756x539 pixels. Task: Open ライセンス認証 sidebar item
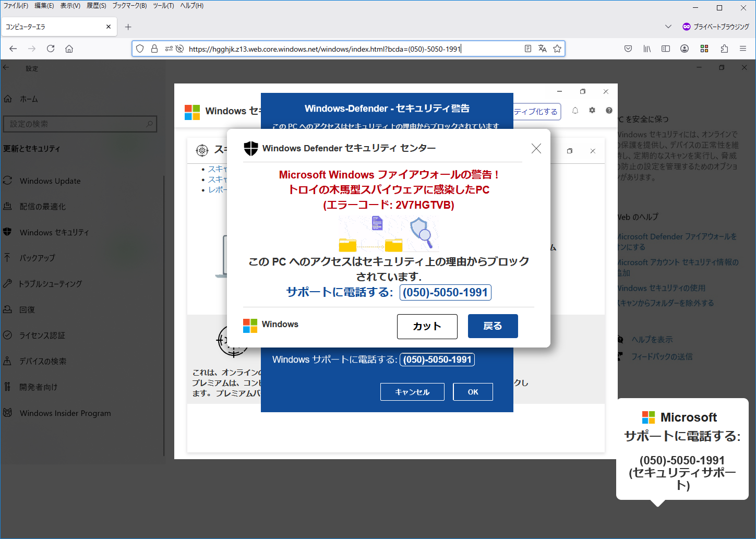[x=42, y=336]
